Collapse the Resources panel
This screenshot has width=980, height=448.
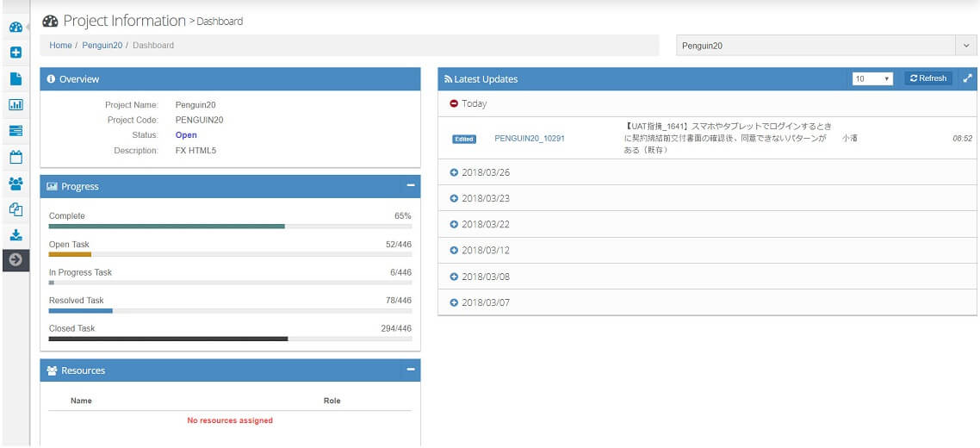[411, 370]
